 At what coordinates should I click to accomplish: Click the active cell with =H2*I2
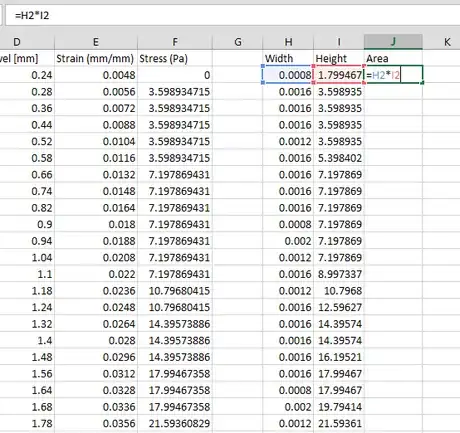point(393,75)
